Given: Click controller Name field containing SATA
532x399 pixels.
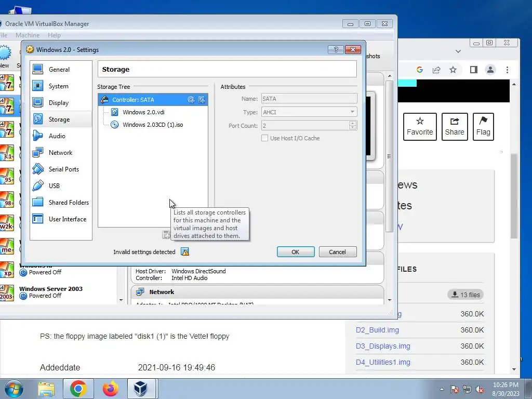Looking at the screenshot, I should (x=309, y=99).
